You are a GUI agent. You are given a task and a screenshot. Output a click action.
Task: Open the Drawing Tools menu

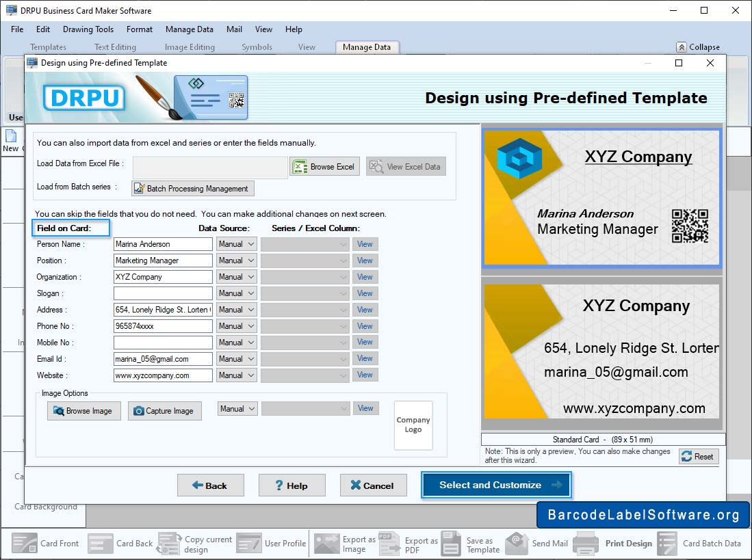click(88, 29)
